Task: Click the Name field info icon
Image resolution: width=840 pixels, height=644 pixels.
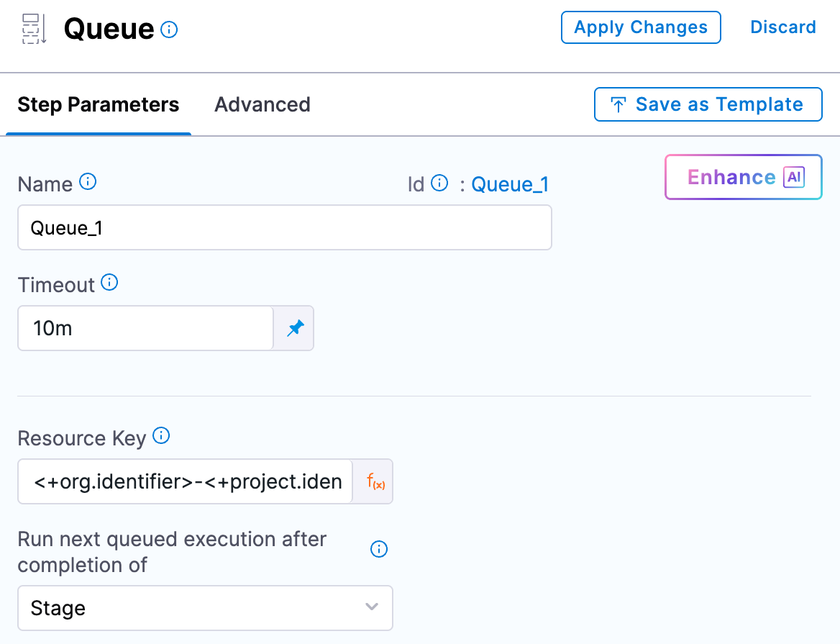Action: 88,181
